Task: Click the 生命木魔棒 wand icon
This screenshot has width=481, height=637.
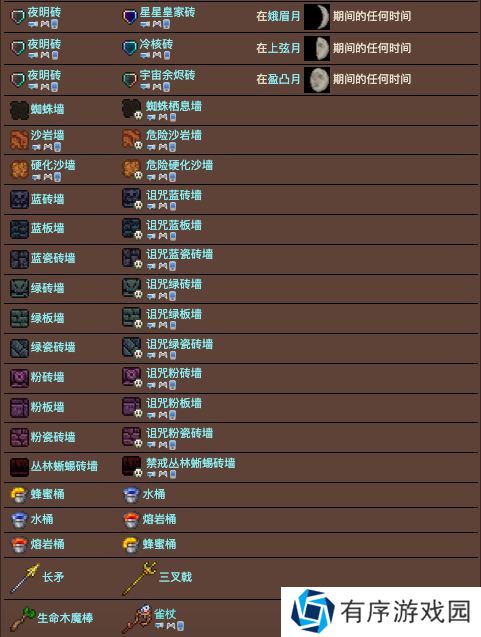Action: point(23,618)
